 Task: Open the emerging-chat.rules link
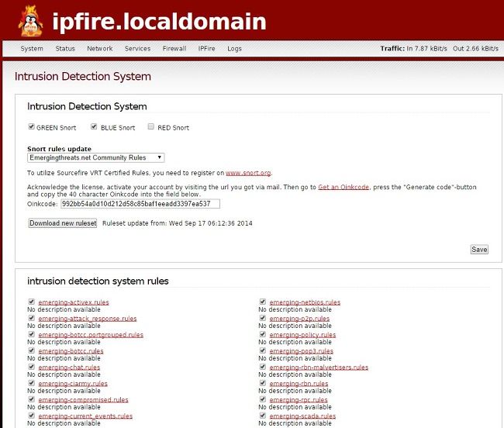point(69,368)
